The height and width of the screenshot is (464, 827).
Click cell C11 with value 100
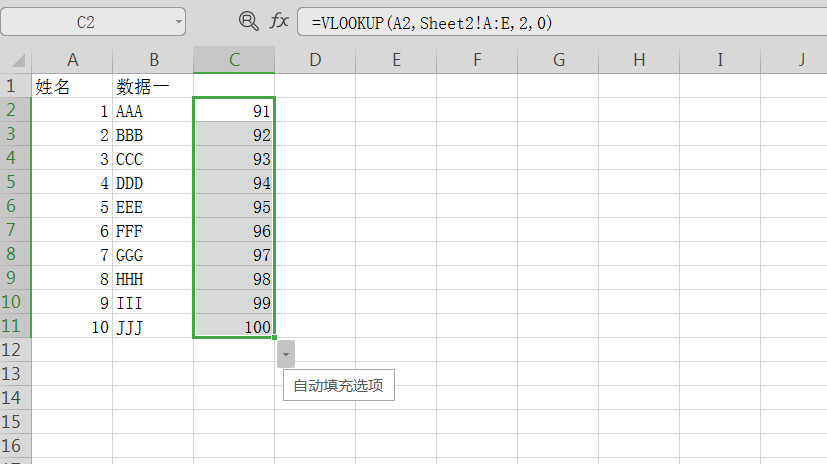(x=234, y=326)
